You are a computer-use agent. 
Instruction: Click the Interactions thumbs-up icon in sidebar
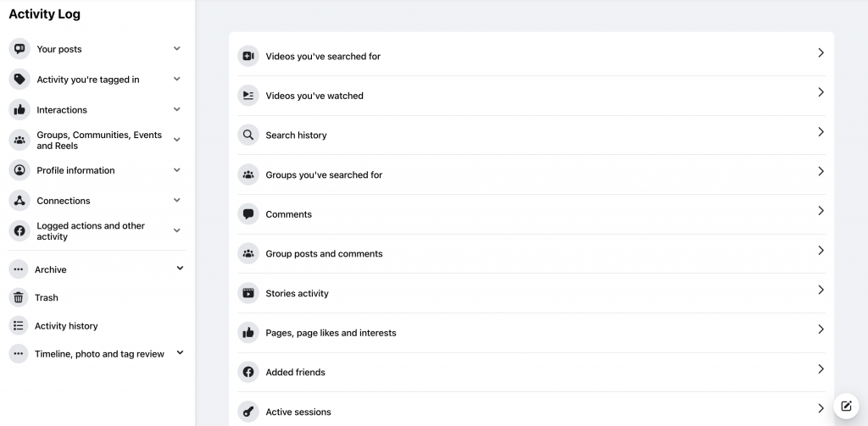pyautogui.click(x=19, y=109)
